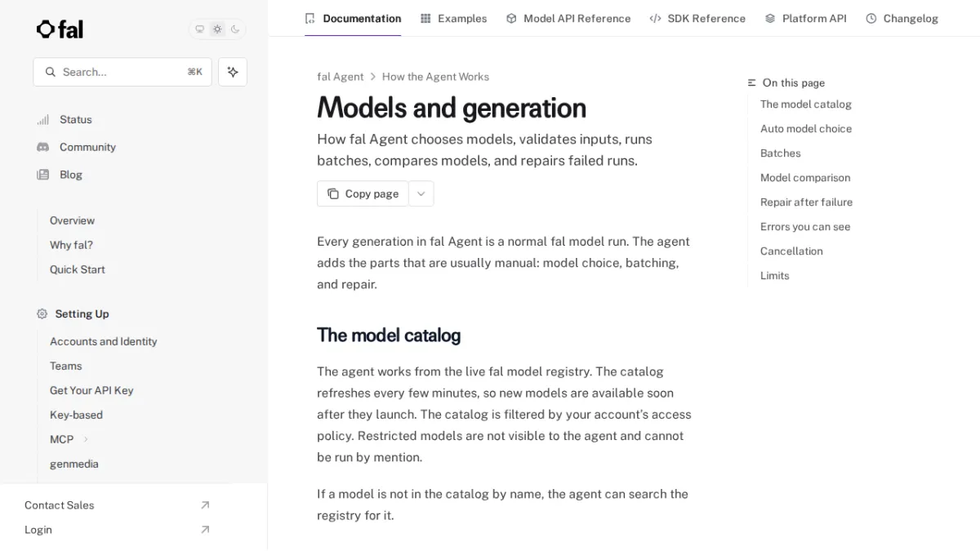This screenshot has width=980, height=551.
Task: Open the AI assistant sparkle button
Action: 233,72
